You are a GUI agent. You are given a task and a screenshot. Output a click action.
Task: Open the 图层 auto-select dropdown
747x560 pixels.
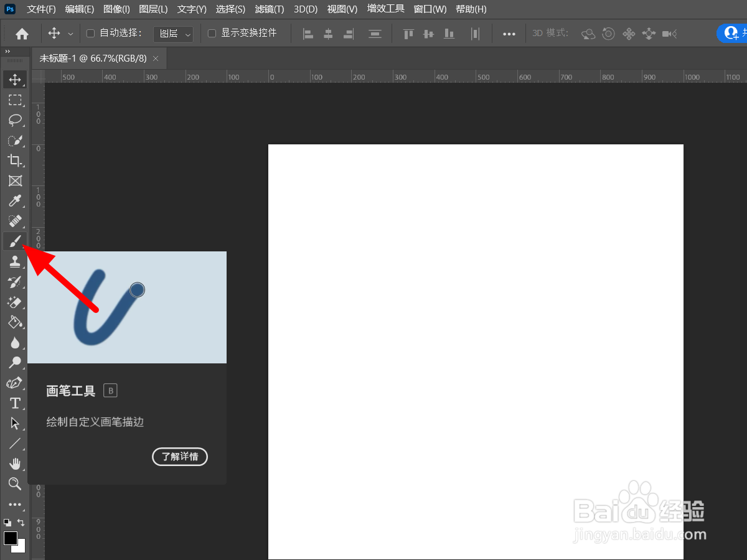(x=173, y=34)
